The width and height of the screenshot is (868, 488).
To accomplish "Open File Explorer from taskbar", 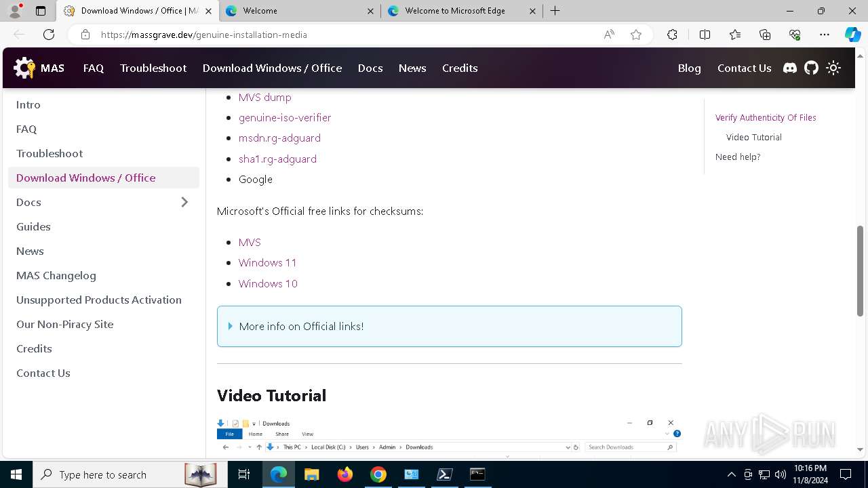I will [x=311, y=474].
